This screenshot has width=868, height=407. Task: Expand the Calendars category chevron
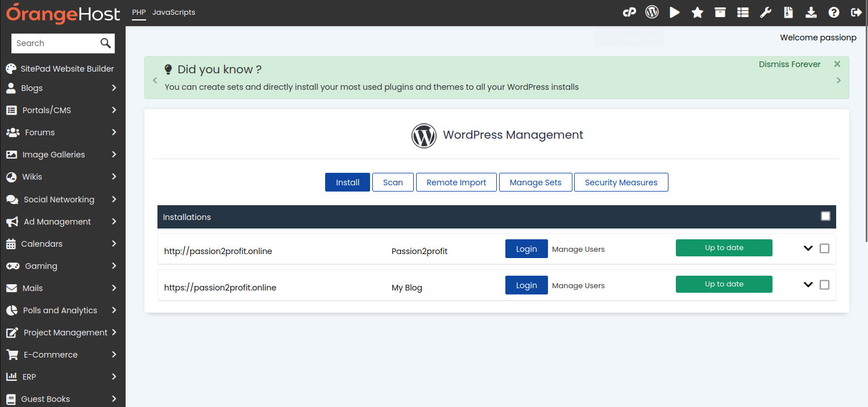[x=114, y=244]
